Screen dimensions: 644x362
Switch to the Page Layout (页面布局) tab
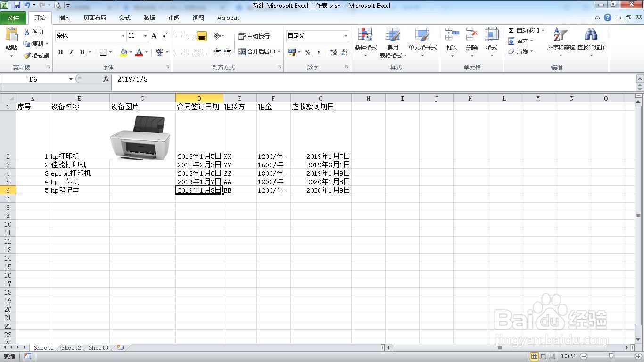[95, 18]
